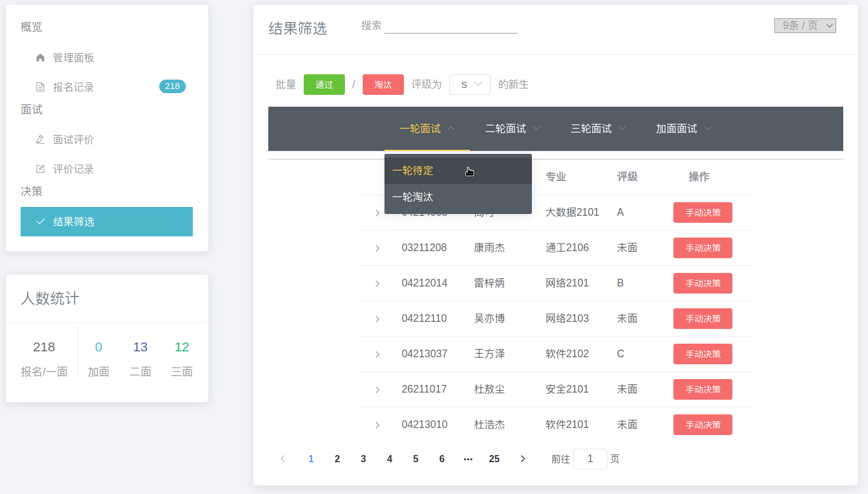Click the 面试评价 pencil icon
This screenshot has width=868, height=494.
pyautogui.click(x=40, y=140)
